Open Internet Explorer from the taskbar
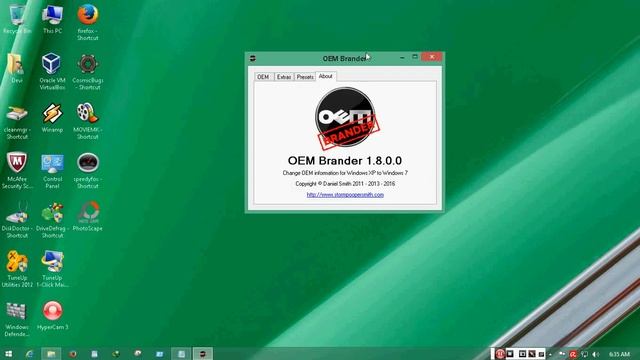The width and height of the screenshot is (640, 360). (29, 354)
